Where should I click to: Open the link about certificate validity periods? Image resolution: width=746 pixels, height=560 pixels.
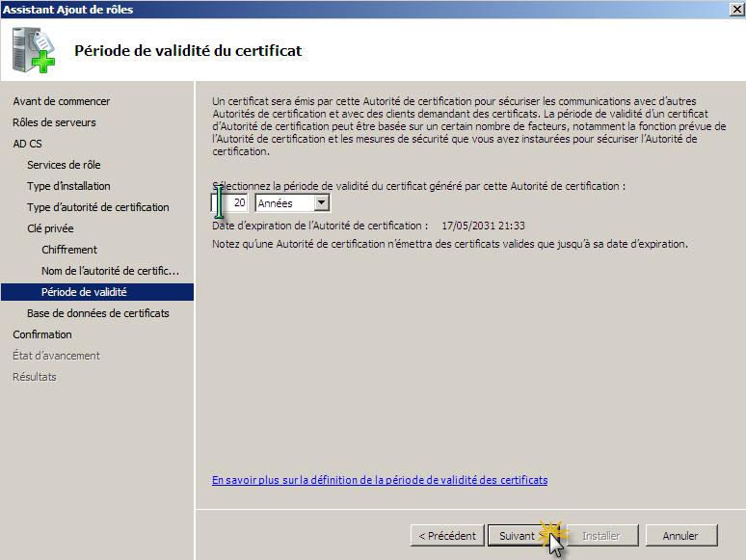(x=380, y=480)
